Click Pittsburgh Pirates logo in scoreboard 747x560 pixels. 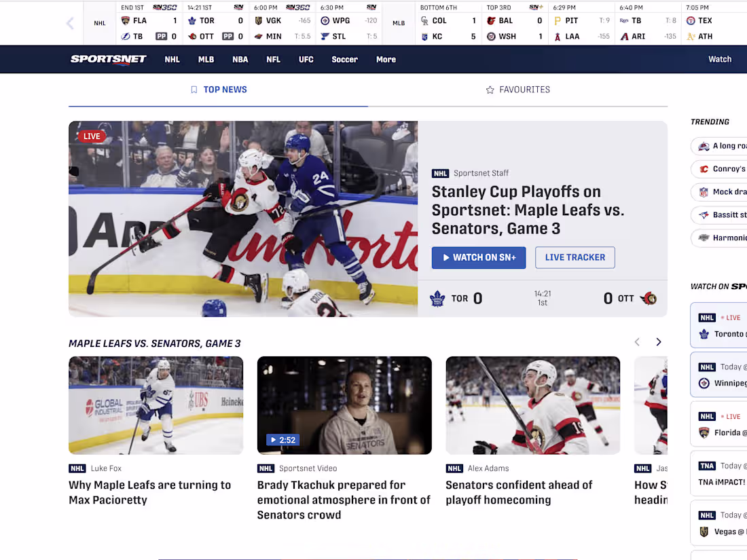[558, 20]
